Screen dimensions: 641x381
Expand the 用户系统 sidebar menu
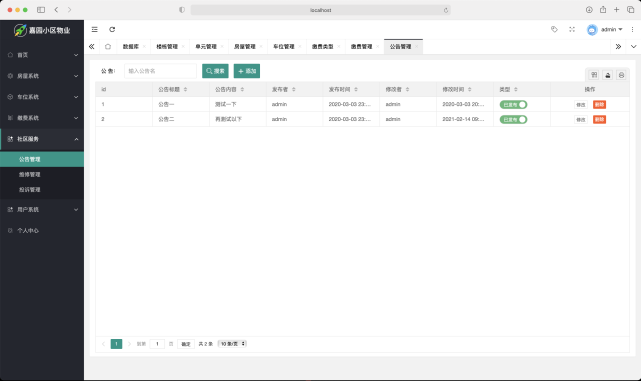[x=42, y=209]
